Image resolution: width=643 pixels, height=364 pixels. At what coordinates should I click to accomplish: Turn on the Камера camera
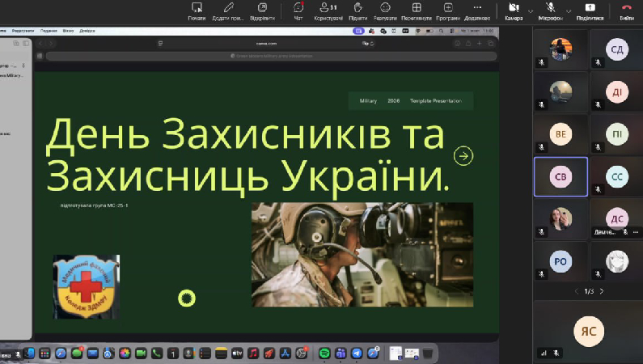tap(514, 11)
